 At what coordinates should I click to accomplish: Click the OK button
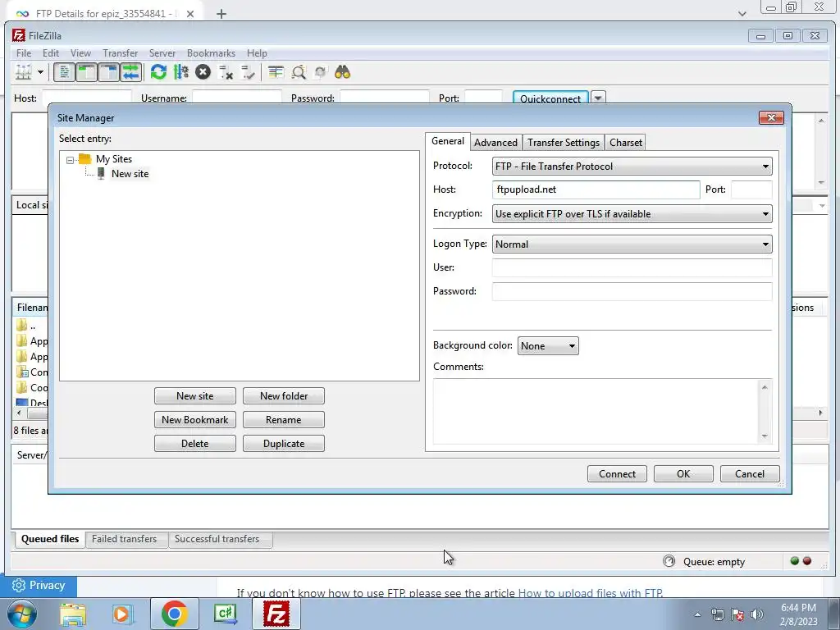click(x=683, y=473)
